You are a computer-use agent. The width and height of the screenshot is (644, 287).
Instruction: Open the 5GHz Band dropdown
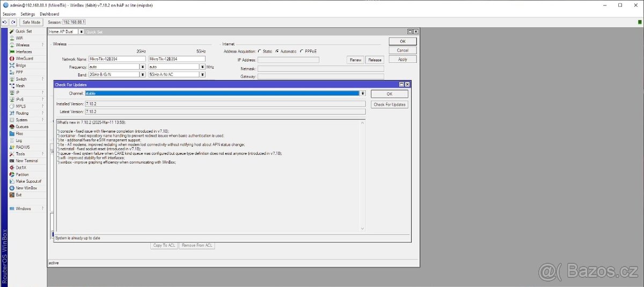tap(202, 75)
